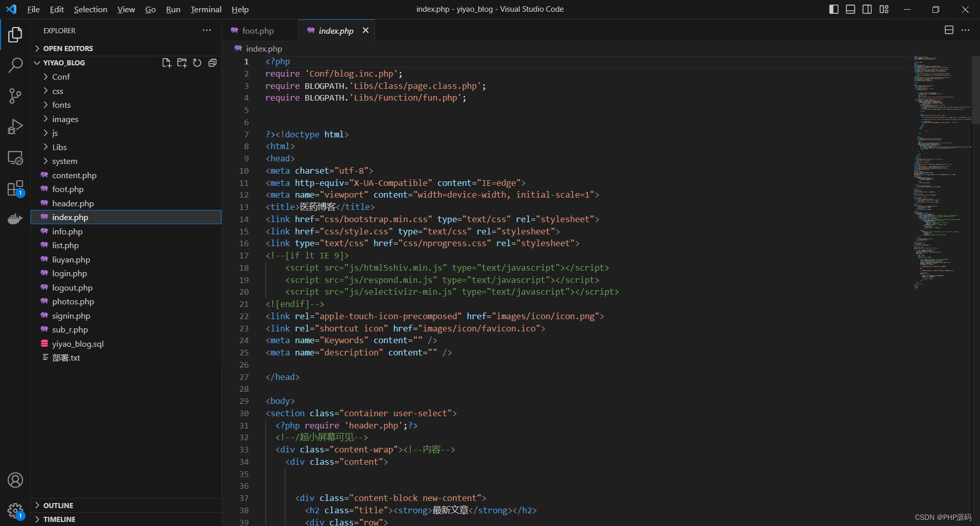Open logout.php in file tree
Image resolution: width=980 pixels, height=526 pixels.
point(126,288)
